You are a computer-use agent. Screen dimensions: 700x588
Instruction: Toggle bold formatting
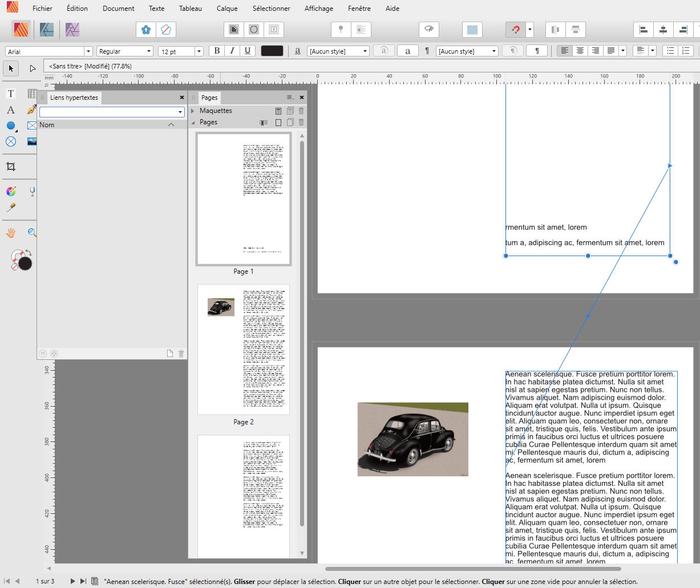(217, 51)
